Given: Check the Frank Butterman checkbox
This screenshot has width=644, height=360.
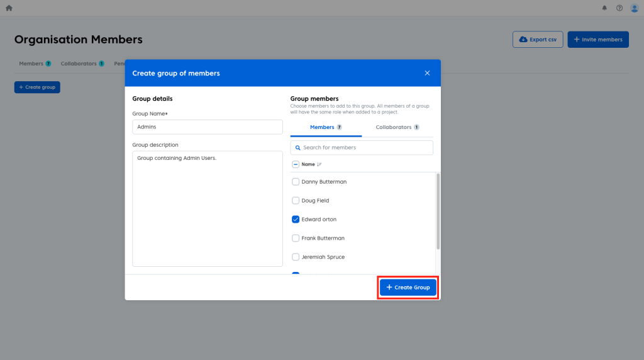Looking at the screenshot, I should click(296, 239).
